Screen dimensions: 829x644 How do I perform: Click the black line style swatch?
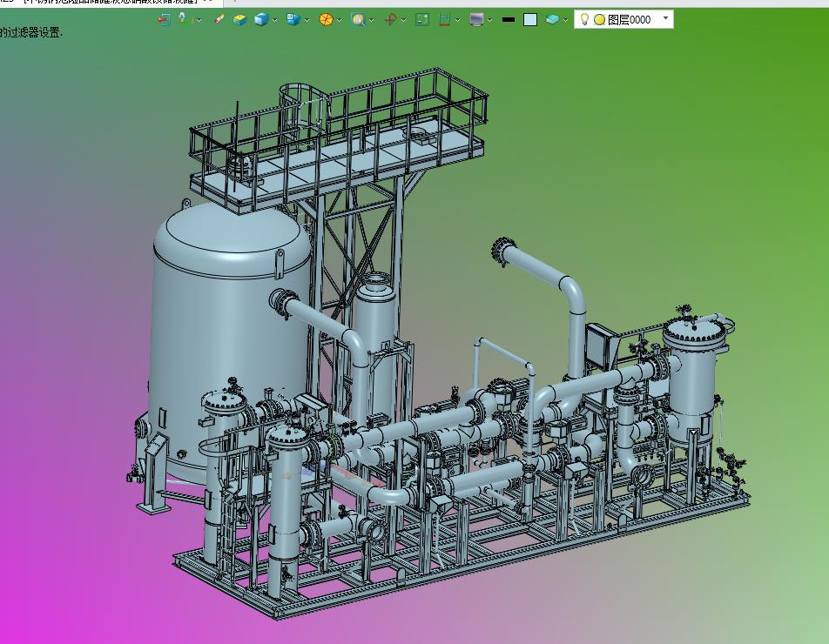point(508,20)
